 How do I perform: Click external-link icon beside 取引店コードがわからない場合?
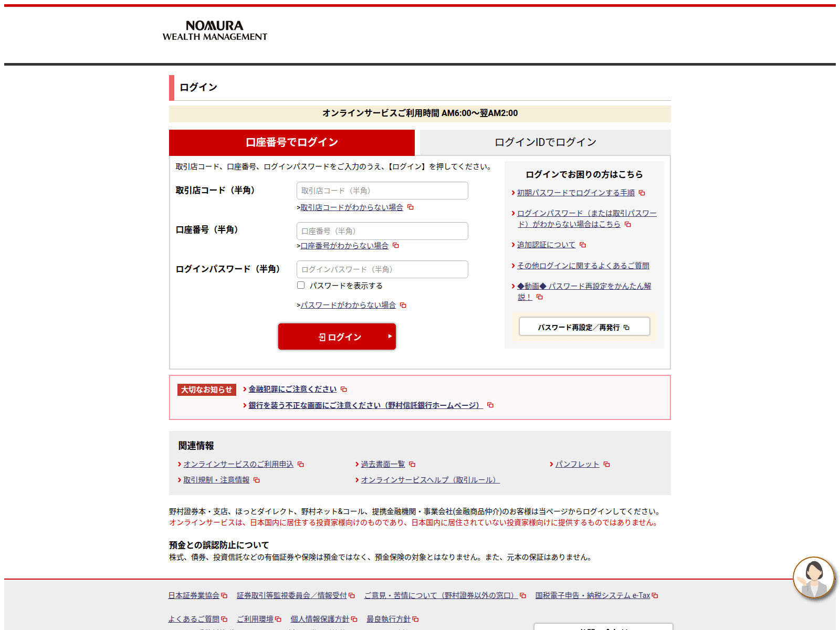point(411,207)
